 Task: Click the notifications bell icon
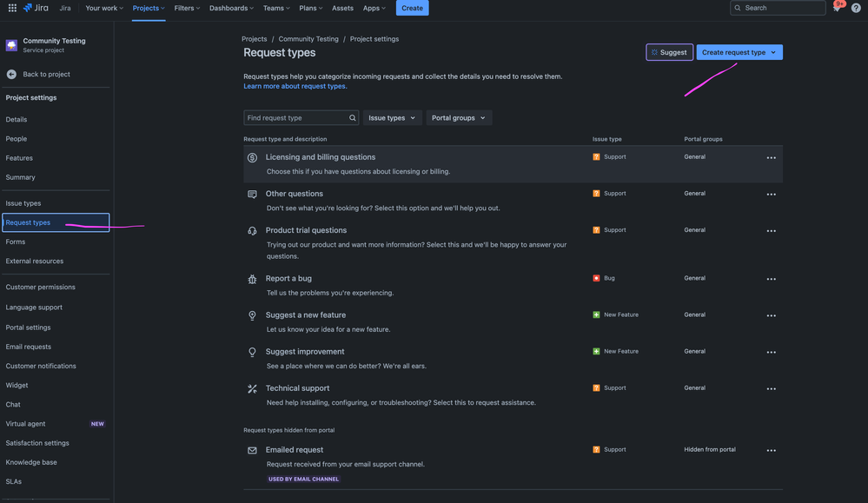click(x=834, y=5)
